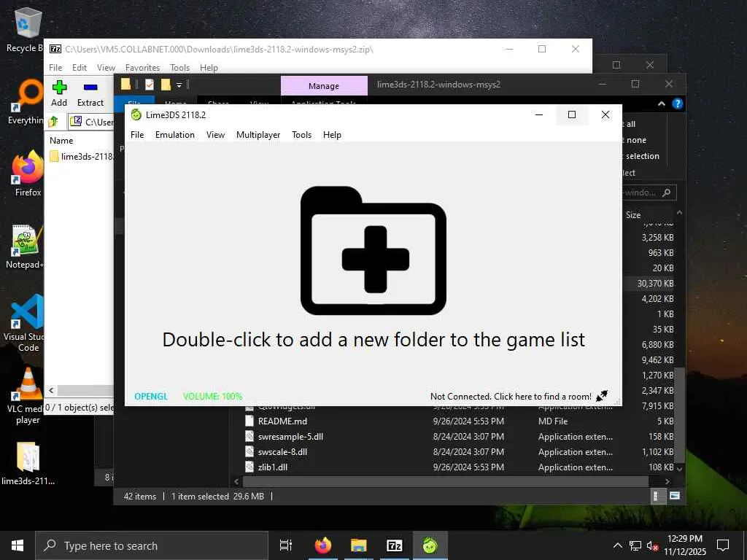This screenshot has height=560, width=747.
Task: Select swresample-5.dll in File Explorer
Action: [290, 436]
